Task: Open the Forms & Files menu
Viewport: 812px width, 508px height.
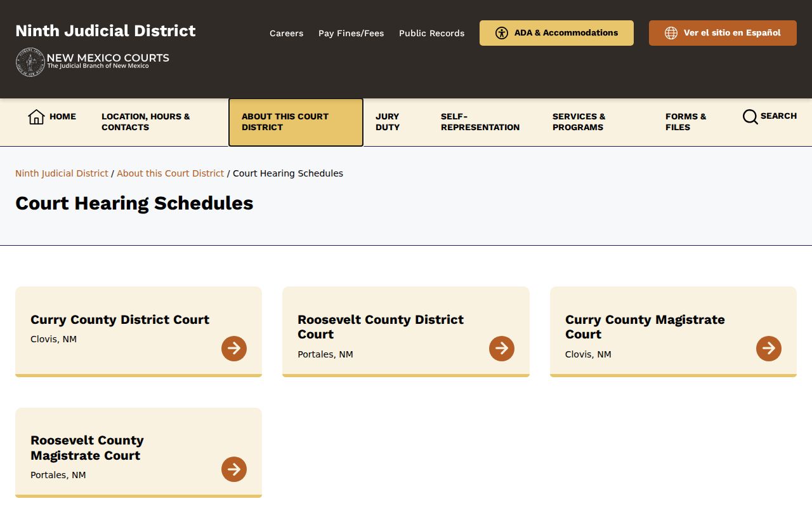Action: click(x=686, y=122)
